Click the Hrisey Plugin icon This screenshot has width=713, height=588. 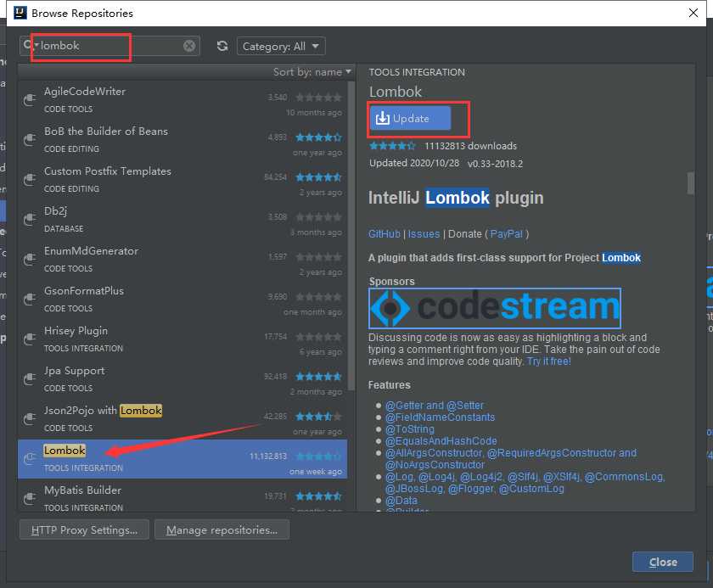[x=30, y=339]
